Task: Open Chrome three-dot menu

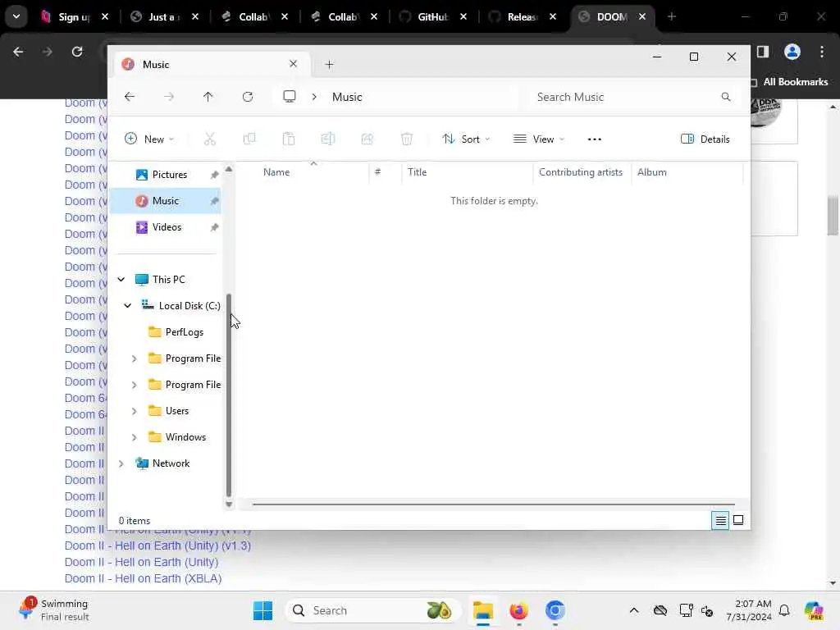Action: click(822, 52)
